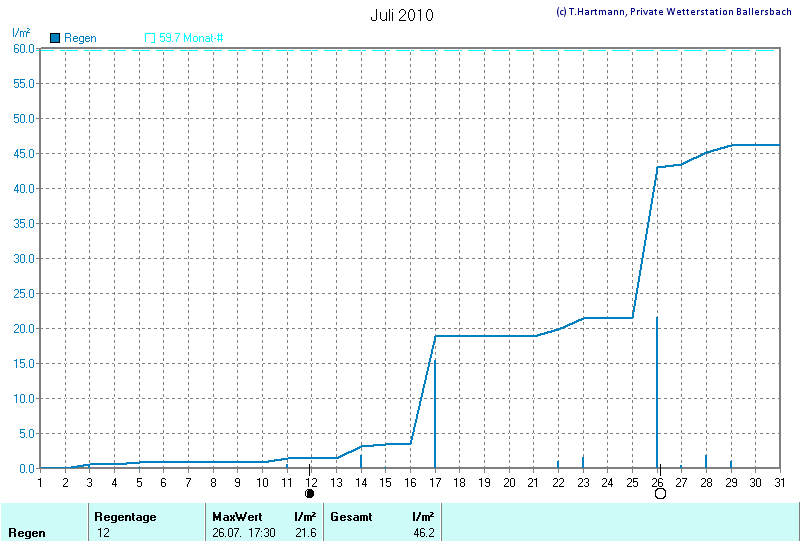Select the Gesamt column header

pyautogui.click(x=354, y=517)
